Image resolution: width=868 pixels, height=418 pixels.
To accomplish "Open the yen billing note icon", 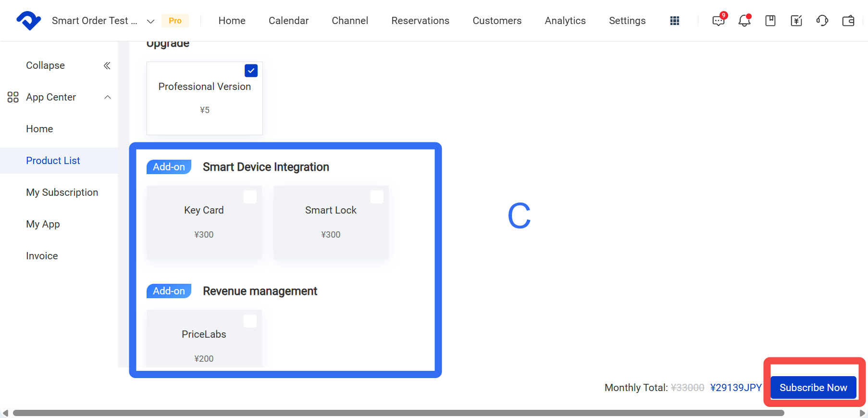I will [796, 21].
